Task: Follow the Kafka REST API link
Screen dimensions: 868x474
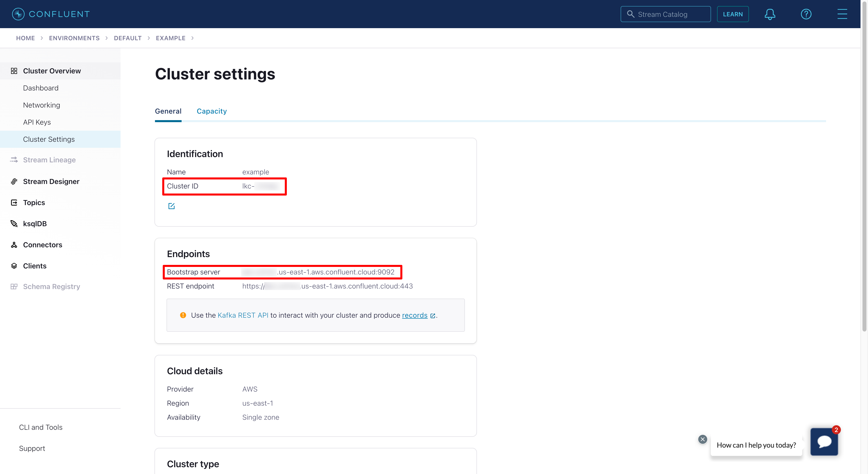Action: pyautogui.click(x=243, y=315)
